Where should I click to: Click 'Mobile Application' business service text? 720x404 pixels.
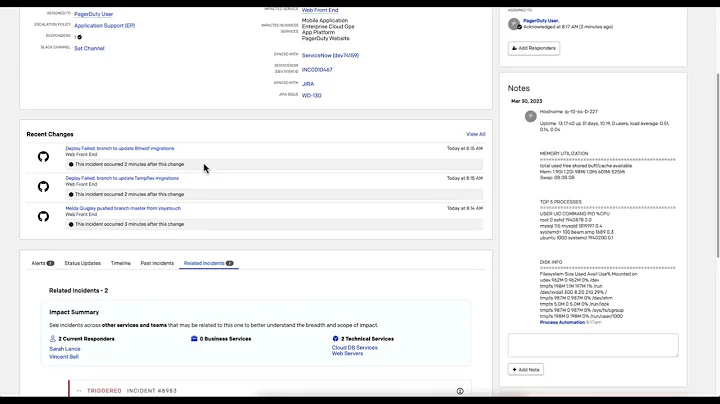click(325, 21)
